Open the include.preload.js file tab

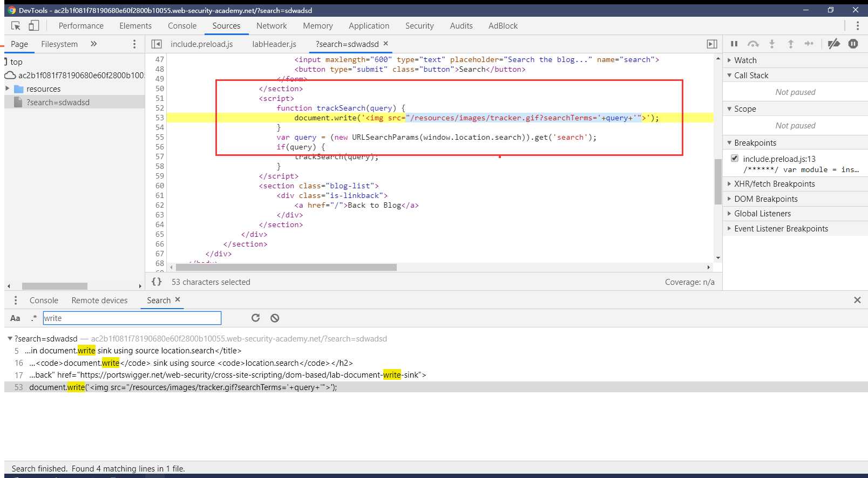202,44
